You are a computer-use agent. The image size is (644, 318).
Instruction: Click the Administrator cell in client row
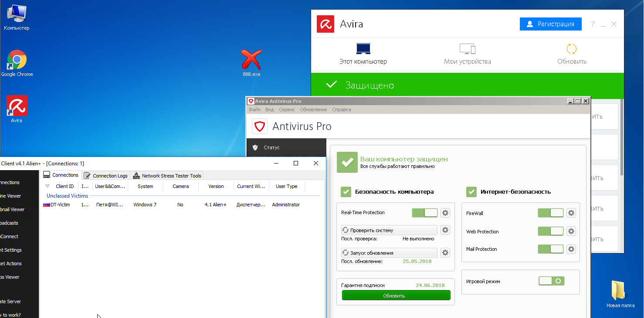click(286, 205)
